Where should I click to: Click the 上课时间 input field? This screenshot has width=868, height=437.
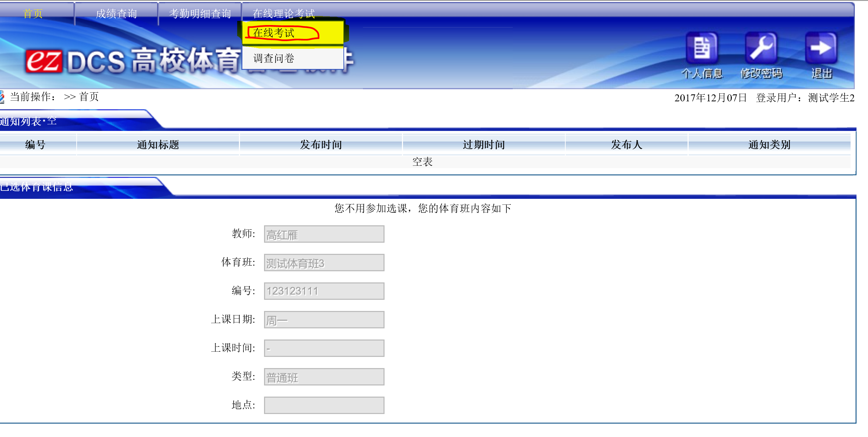[324, 349]
